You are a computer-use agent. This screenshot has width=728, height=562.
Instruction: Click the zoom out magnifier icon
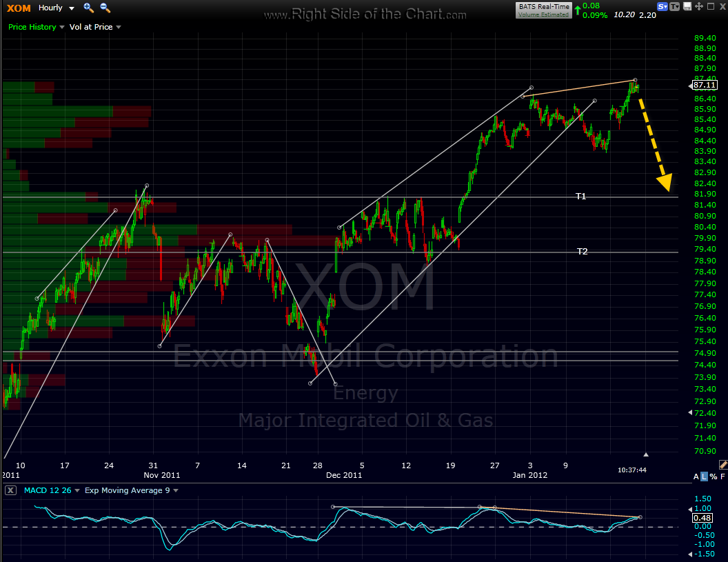pyautogui.click(x=105, y=8)
